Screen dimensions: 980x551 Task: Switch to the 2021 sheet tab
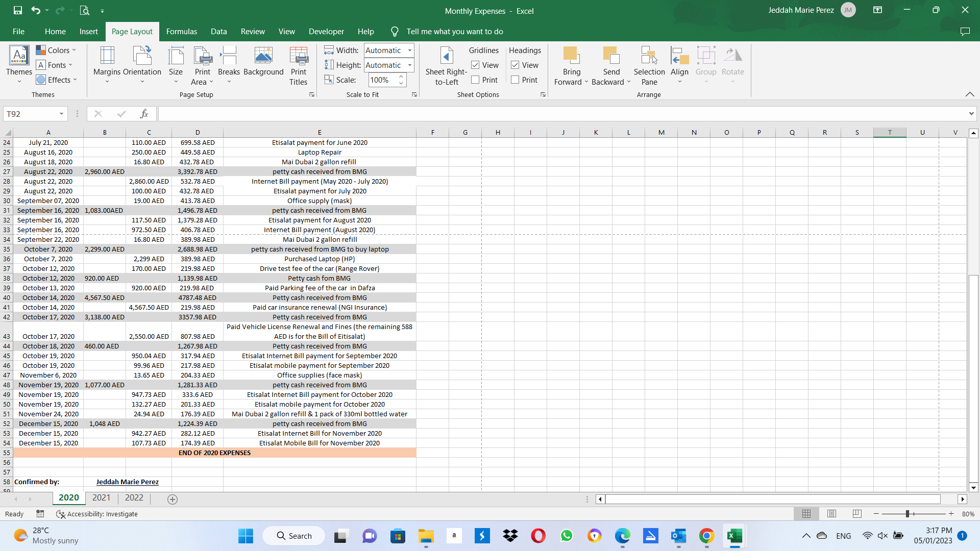tap(101, 498)
